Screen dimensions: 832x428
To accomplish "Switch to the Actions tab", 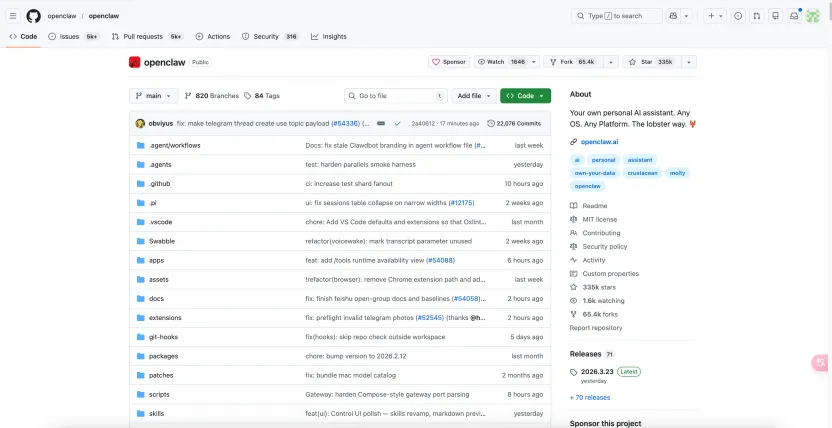I will coord(213,37).
